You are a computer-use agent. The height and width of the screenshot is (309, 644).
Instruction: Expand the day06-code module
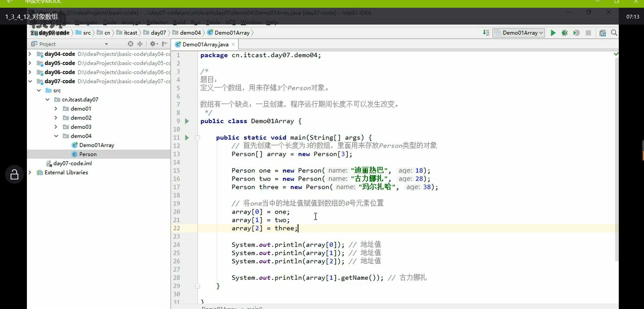click(30, 72)
